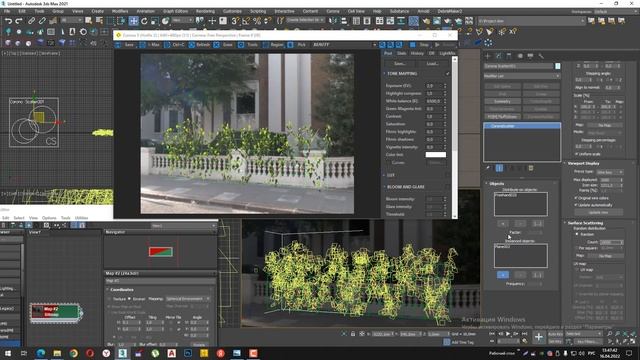
Task: Toggle the 3D Snaps icon
Action: click(235, 20)
